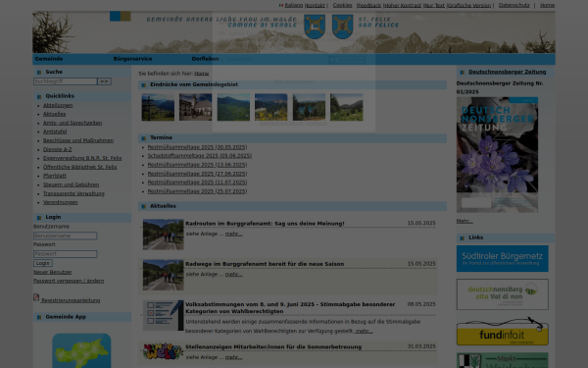This screenshot has height=368, width=588.
Task: Open Eigenverwaltung B.N.R. St. Felix link
Action: (x=82, y=158)
